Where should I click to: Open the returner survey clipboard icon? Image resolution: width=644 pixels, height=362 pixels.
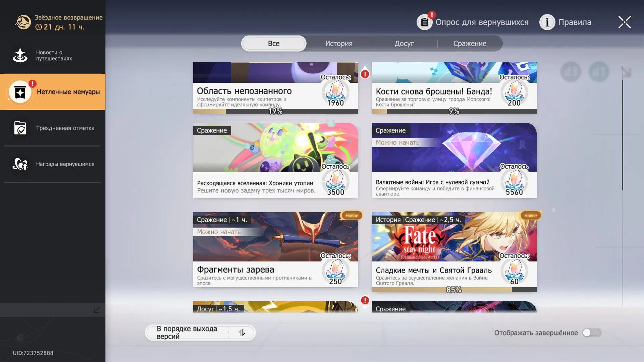coord(424,22)
